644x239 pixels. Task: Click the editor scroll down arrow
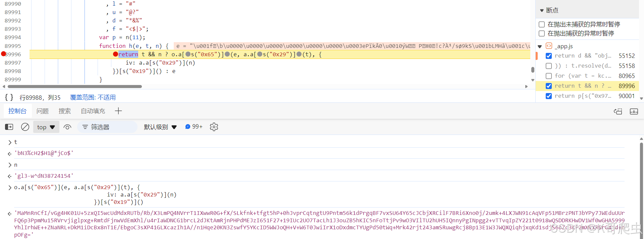[533, 80]
